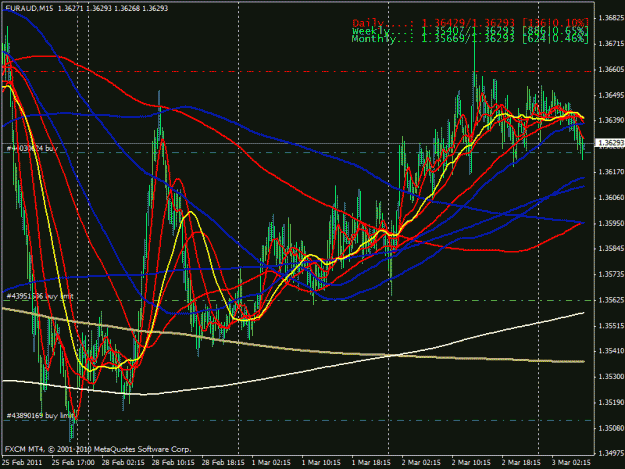Click the 1.36605 price scale label
Screen dimensions: 625x469
coord(611,70)
